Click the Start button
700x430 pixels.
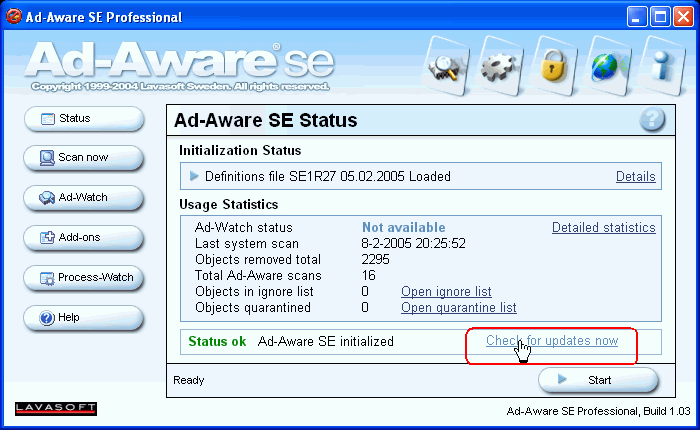(598, 380)
